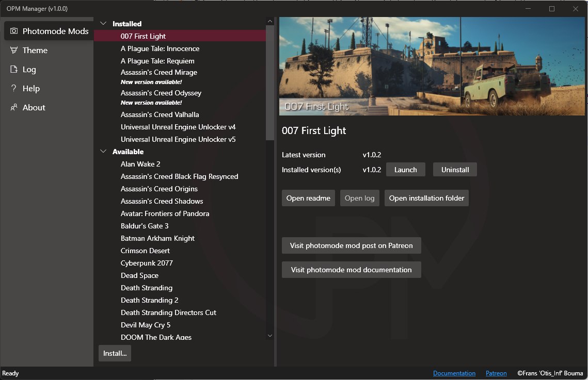
Task: Select 007 First Light in Installed list
Action: pos(180,36)
